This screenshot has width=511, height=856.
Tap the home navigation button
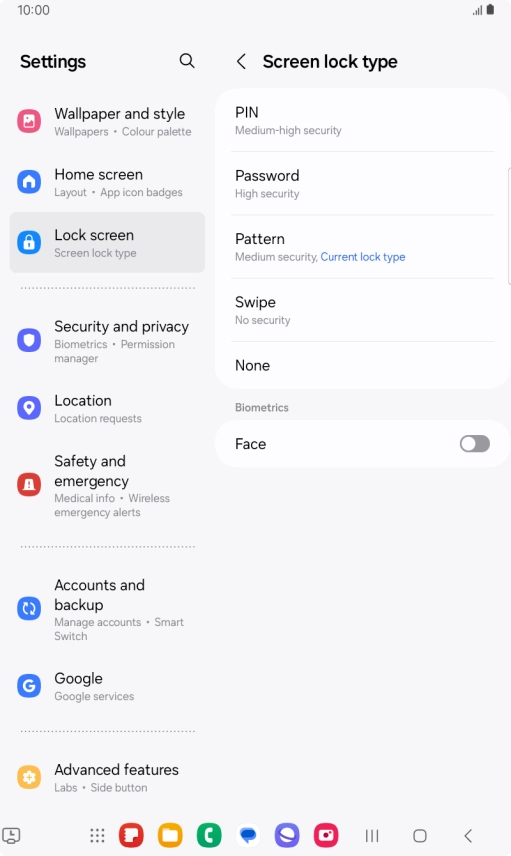(x=420, y=835)
